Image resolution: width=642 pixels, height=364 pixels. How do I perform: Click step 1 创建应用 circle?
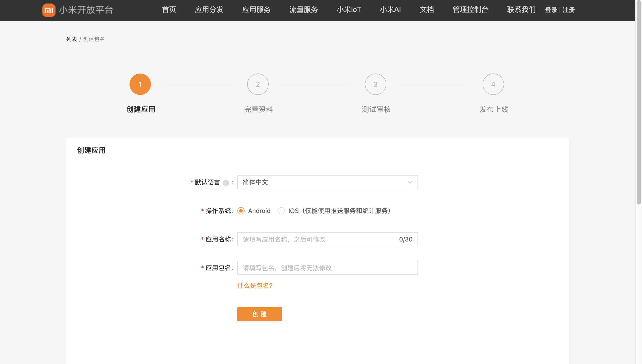coord(140,84)
